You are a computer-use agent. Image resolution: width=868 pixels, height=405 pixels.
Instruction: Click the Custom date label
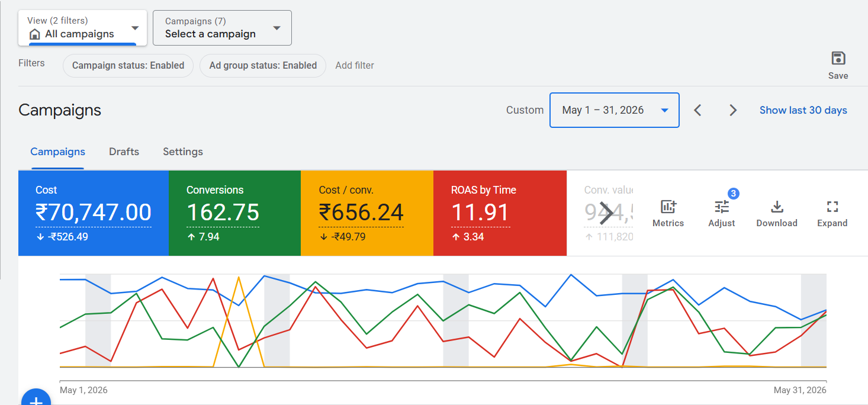tap(525, 110)
